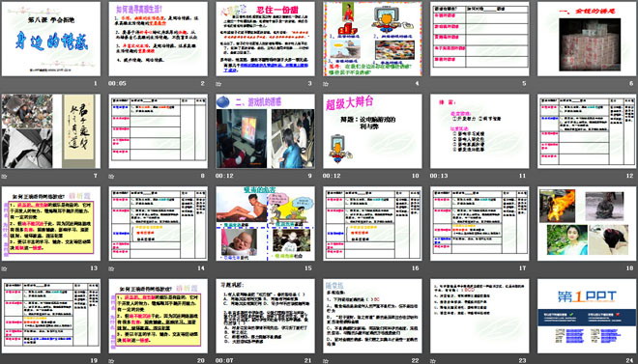Select slide 9 thumbnail '游戏机的诱惑'
The width and height of the screenshot is (638, 364).
tap(265, 131)
